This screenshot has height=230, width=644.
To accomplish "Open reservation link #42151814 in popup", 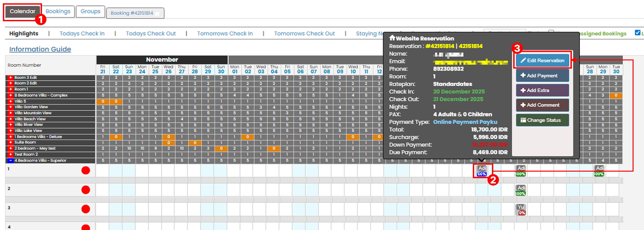I will pos(440,46).
